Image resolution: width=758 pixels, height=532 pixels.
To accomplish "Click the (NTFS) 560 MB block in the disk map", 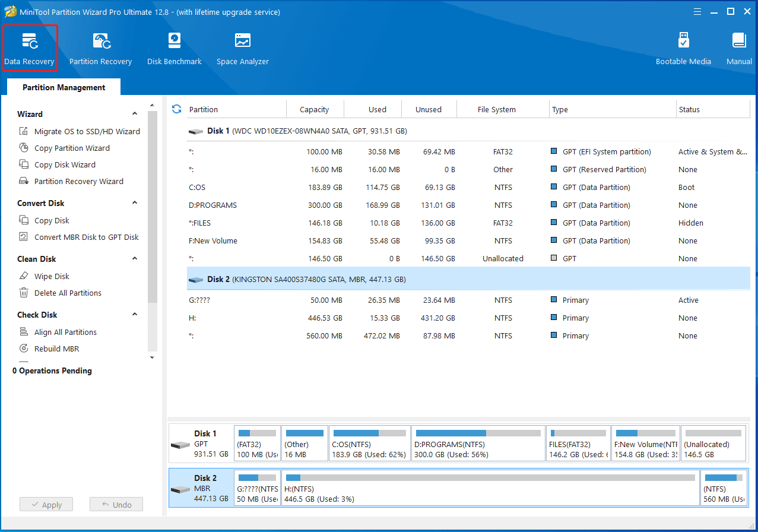I will click(x=724, y=488).
